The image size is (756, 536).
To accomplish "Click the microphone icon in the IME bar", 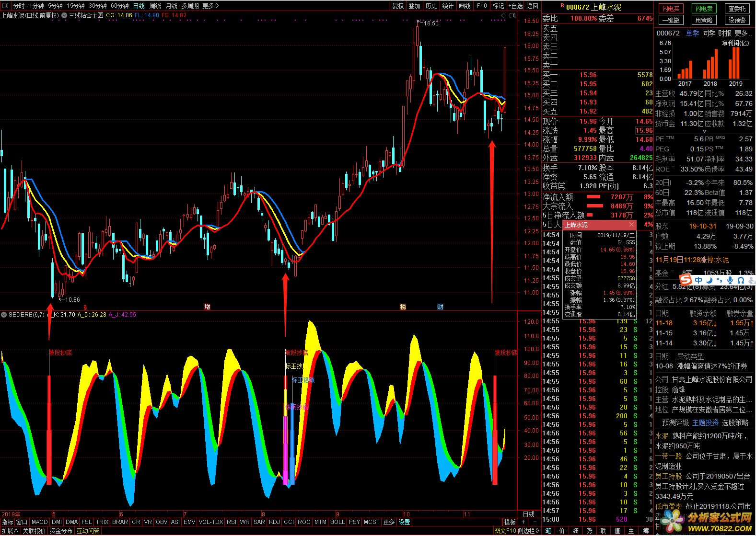I will point(730,280).
